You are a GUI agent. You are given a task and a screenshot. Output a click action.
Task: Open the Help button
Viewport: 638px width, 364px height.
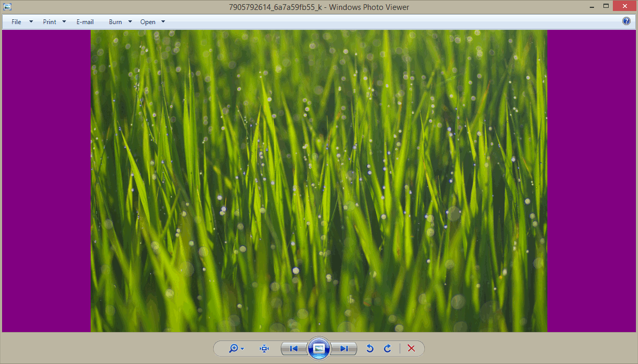coord(626,21)
